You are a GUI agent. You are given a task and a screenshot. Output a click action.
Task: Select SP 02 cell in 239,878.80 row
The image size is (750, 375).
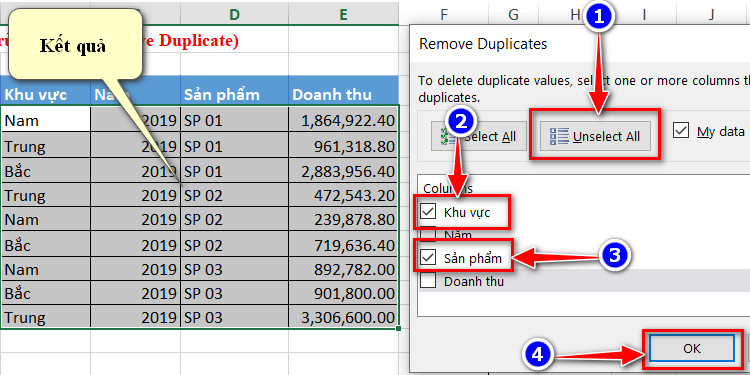234,220
